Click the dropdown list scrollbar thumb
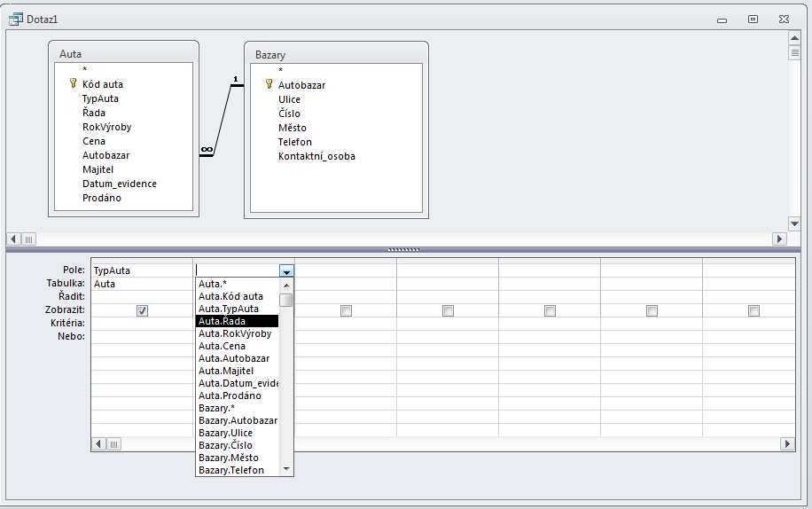The image size is (812, 509). pyautogui.click(x=285, y=300)
